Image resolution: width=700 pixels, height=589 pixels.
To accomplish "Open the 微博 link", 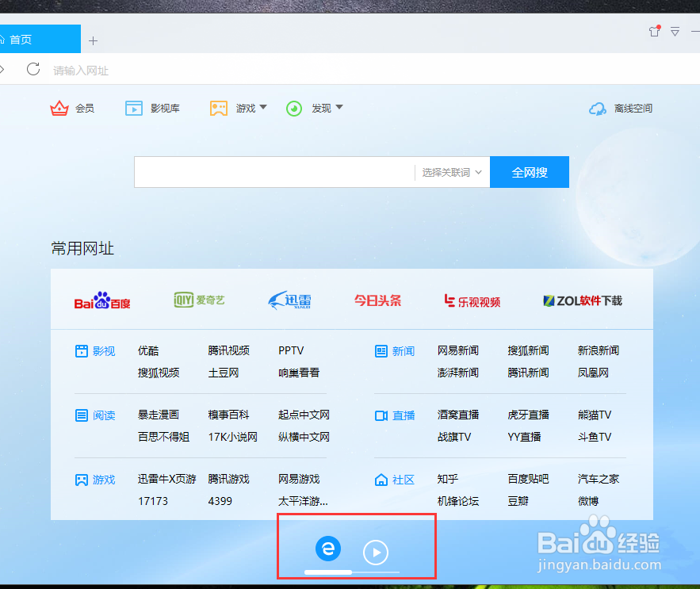I will [x=588, y=501].
